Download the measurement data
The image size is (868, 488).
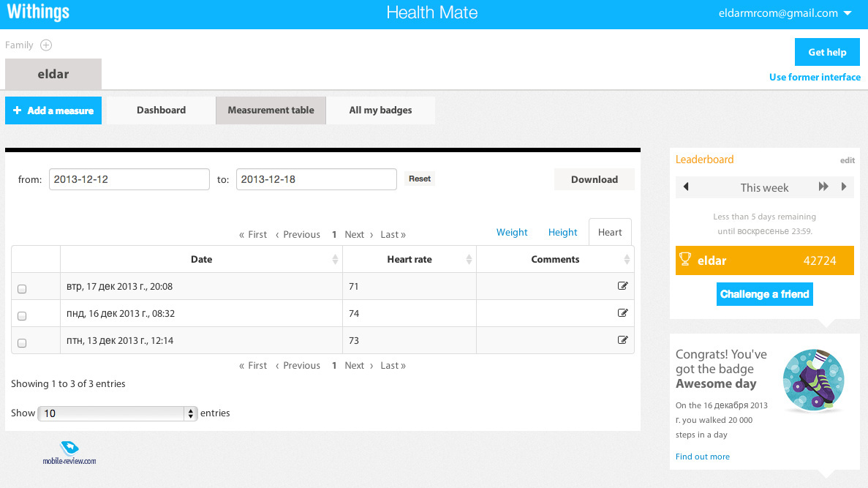point(594,179)
